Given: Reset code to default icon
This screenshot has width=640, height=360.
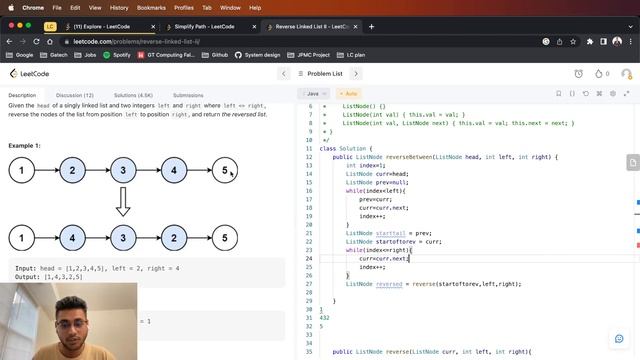Looking at the screenshot, I should 586,93.
